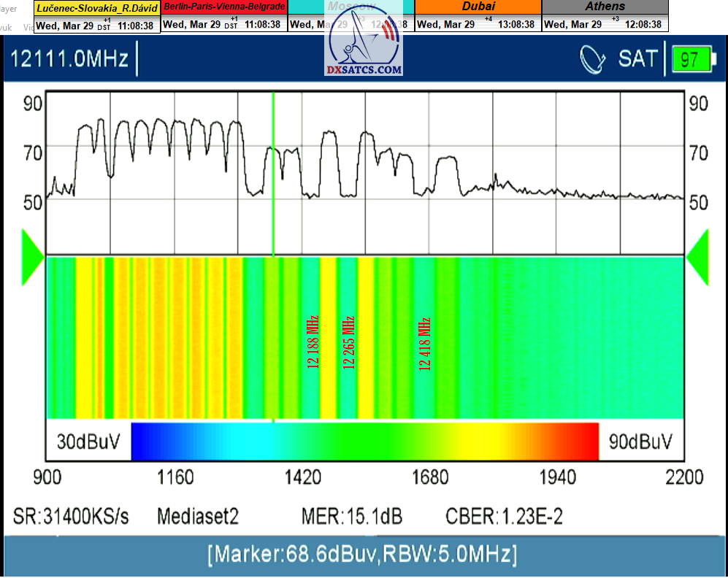Select the green marker line in spectrum
This screenshot has width=728, height=578.
pos(273,175)
